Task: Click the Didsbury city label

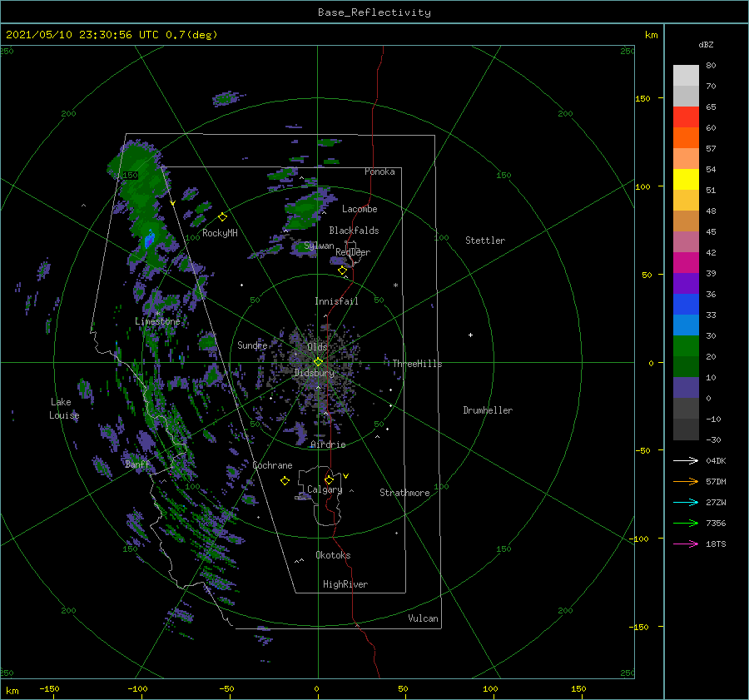Action: click(314, 373)
